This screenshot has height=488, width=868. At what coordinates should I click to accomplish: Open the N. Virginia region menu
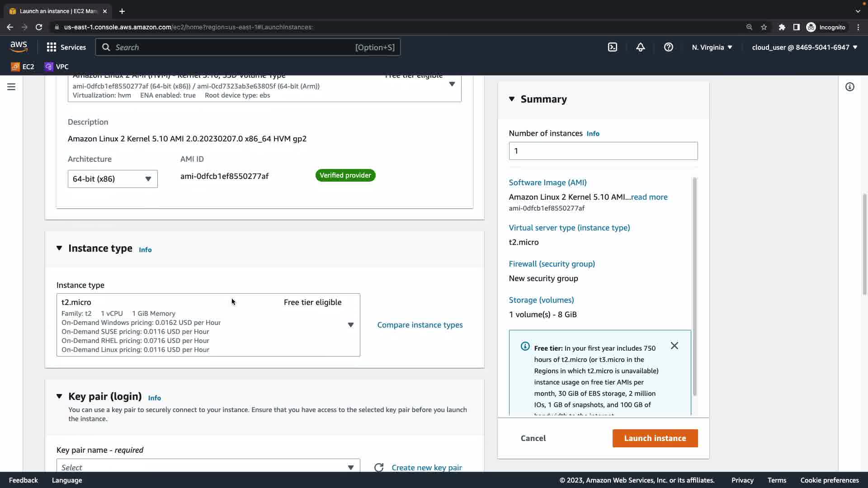point(712,47)
